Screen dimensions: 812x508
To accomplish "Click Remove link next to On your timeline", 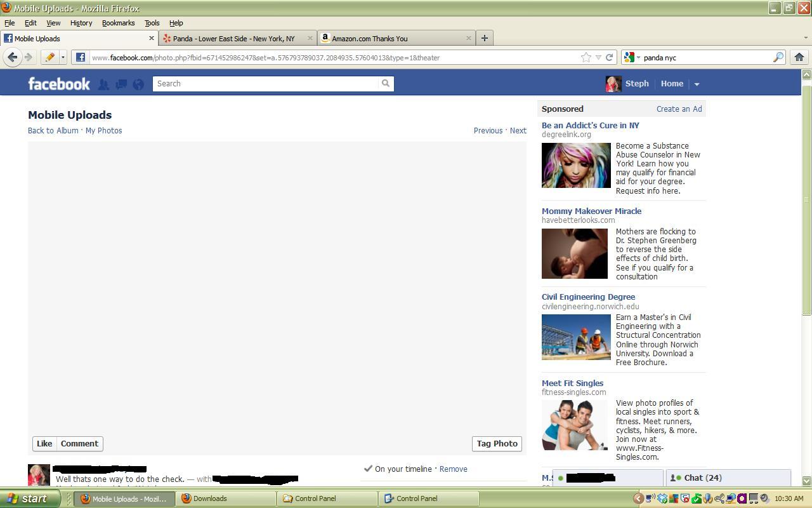I will [x=453, y=469].
